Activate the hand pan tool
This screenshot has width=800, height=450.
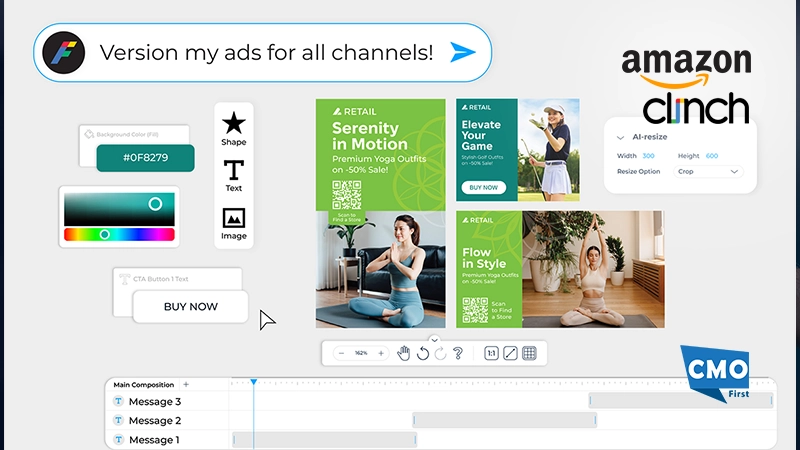coord(404,353)
